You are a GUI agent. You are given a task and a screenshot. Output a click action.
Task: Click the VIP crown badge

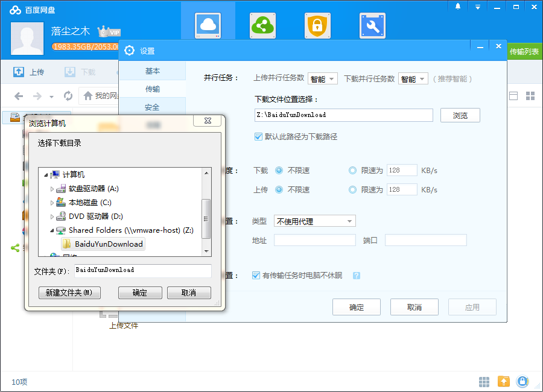pyautogui.click(x=109, y=32)
